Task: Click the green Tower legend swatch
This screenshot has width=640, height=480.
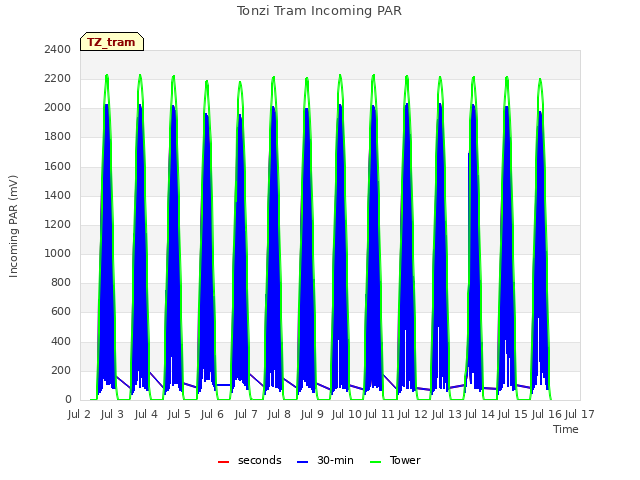Action: pos(375,462)
